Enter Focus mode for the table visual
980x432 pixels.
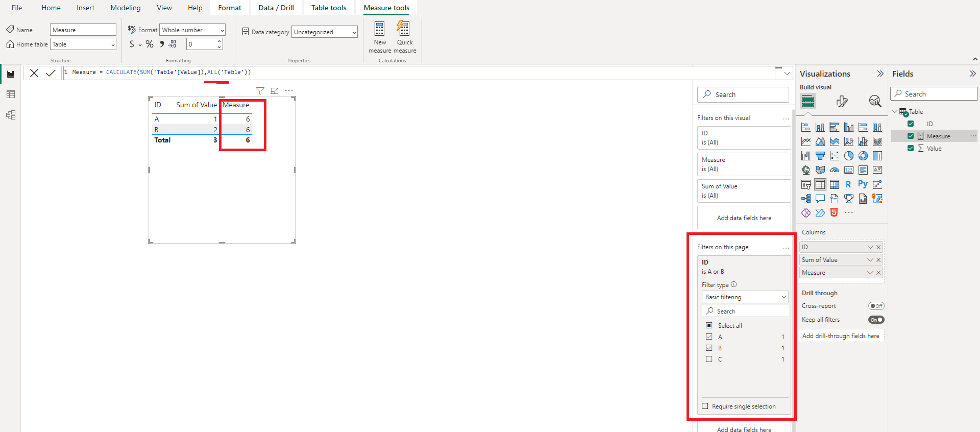[x=275, y=91]
